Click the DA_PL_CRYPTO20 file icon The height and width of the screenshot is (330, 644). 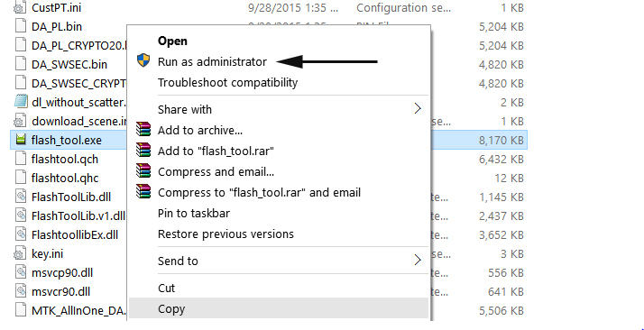coord(20,45)
